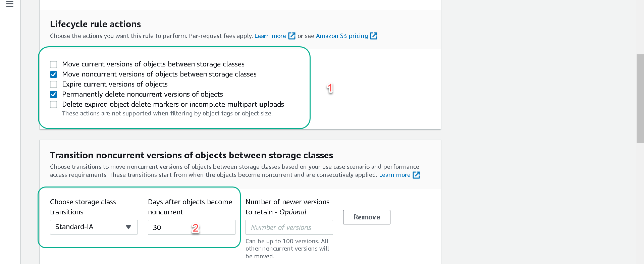
Task: Open the Standard-IA storage class selector
Action: (94, 227)
